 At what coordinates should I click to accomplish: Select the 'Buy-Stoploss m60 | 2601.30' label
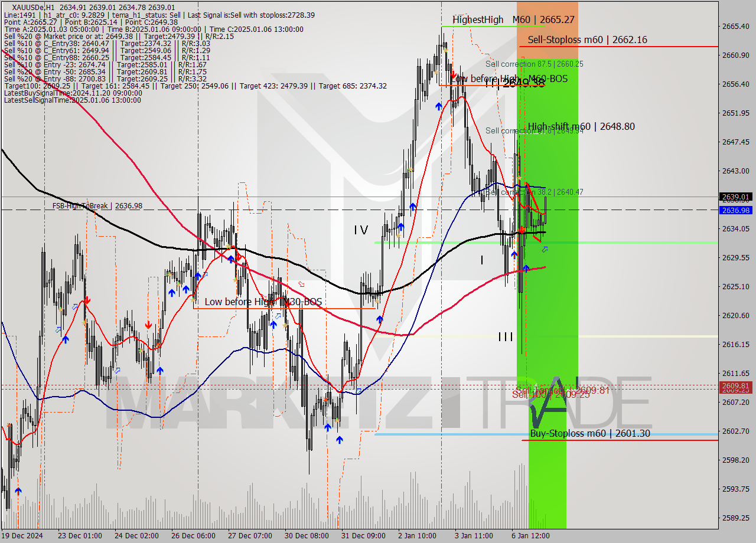tap(590, 433)
